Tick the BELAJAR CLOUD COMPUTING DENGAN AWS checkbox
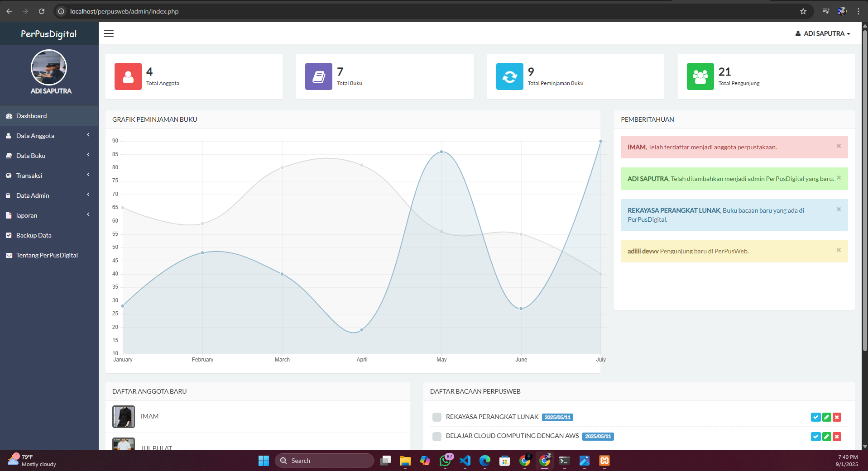Screen dimensions: 868x471 pos(437,437)
